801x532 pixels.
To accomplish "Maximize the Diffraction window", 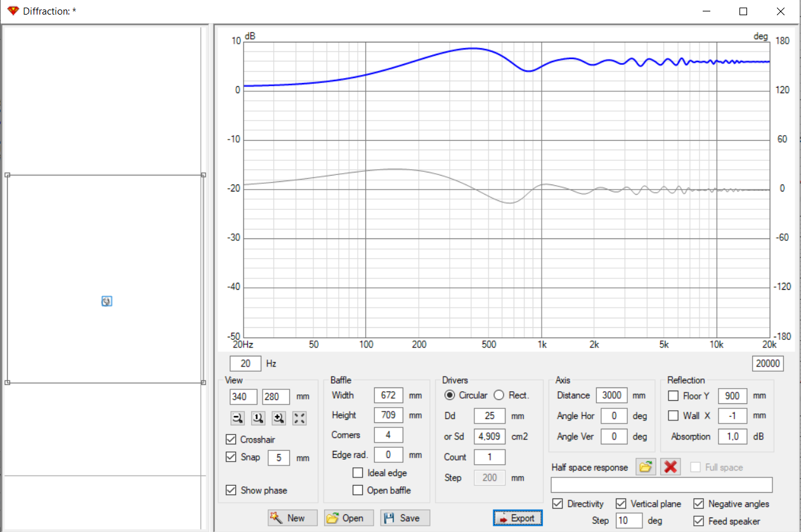I will click(743, 11).
